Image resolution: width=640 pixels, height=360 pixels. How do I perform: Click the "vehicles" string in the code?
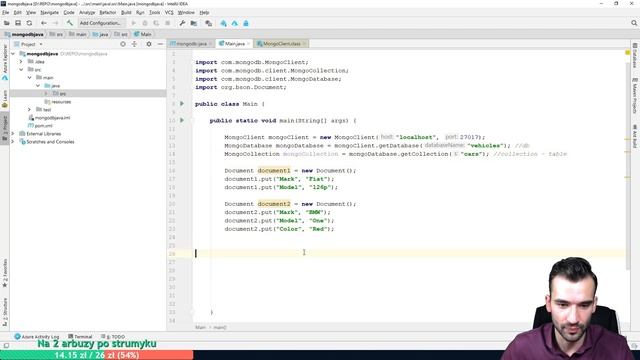(x=484, y=146)
